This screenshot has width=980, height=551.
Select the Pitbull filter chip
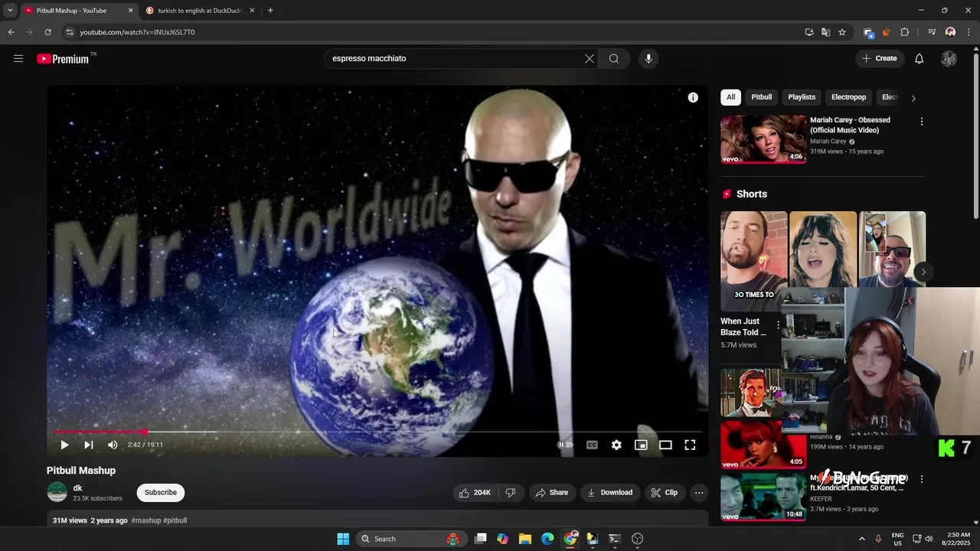(x=761, y=97)
